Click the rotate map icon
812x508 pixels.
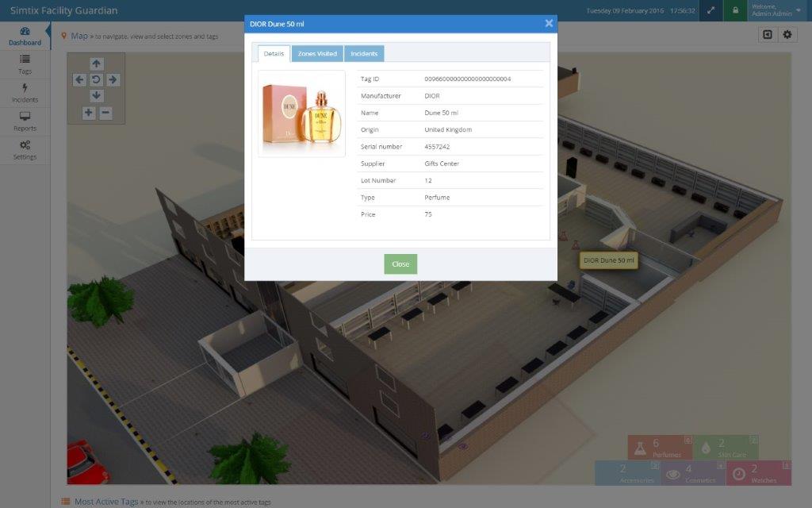click(96, 79)
